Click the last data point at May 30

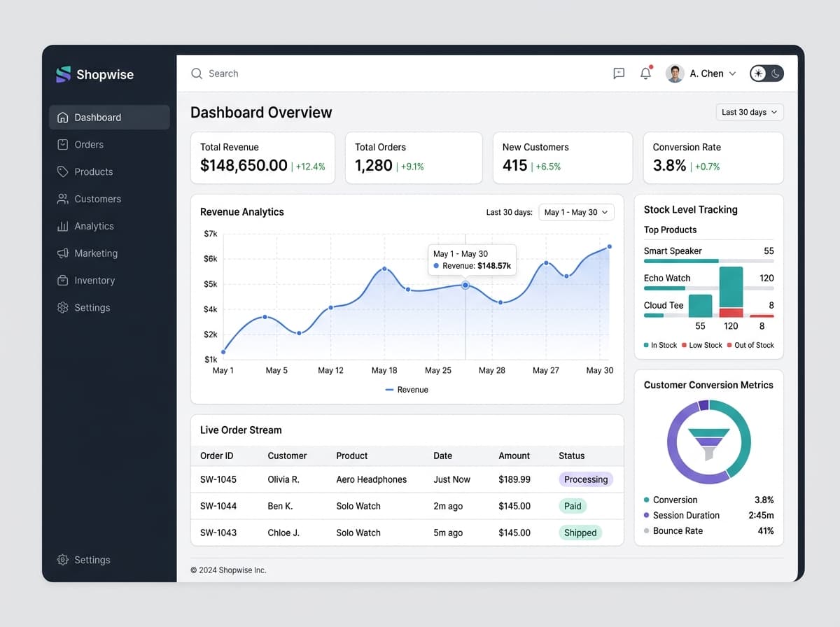point(610,246)
